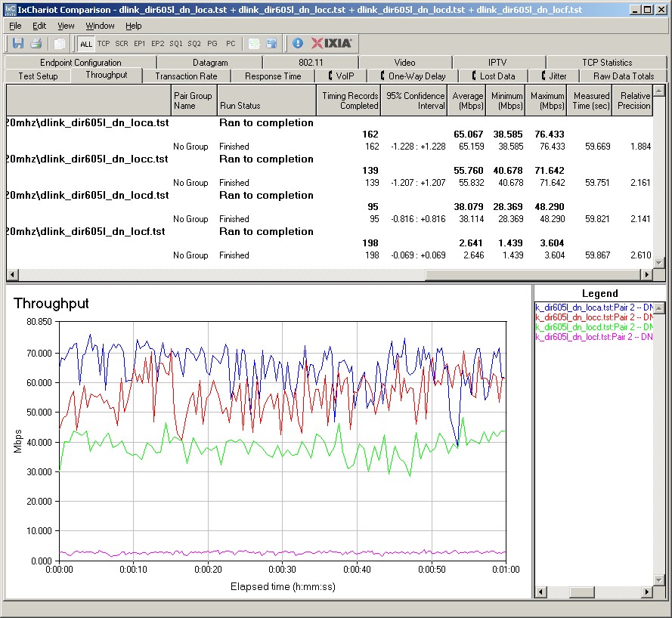672x618 pixels.
Task: Click 95% Confidence Interval column header
Action: pos(413,100)
